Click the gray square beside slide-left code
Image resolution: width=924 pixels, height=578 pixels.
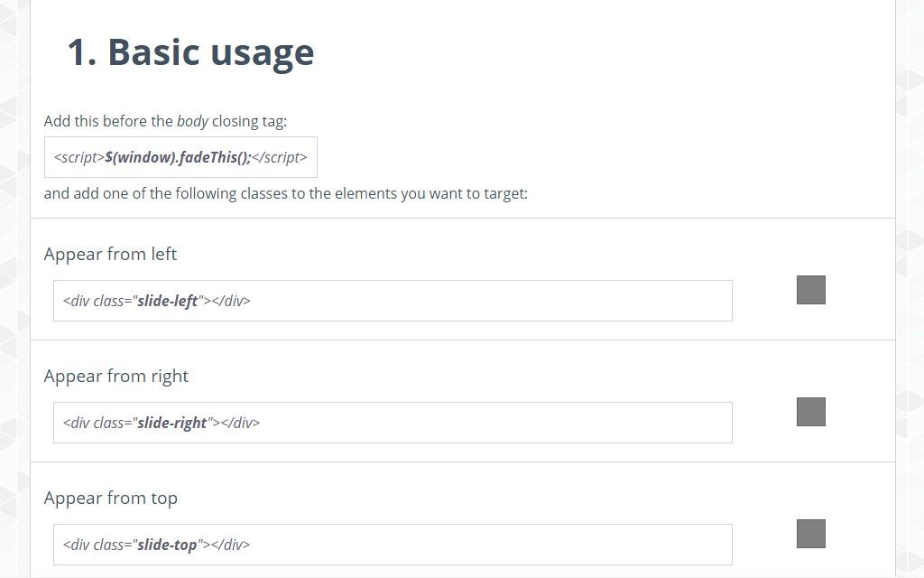point(811,290)
